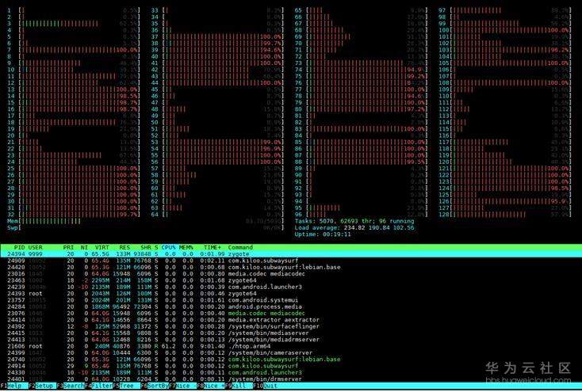Sort by the VIRT column header
The image size is (582, 392).
click(101, 247)
